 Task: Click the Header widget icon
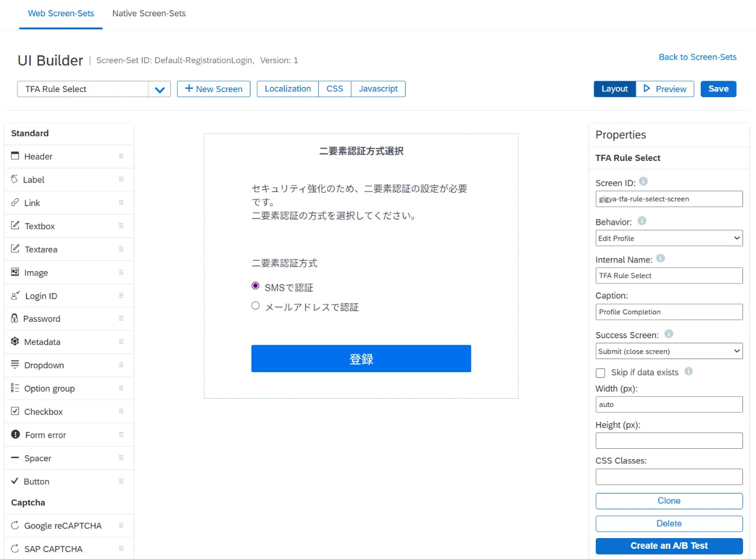pos(15,156)
